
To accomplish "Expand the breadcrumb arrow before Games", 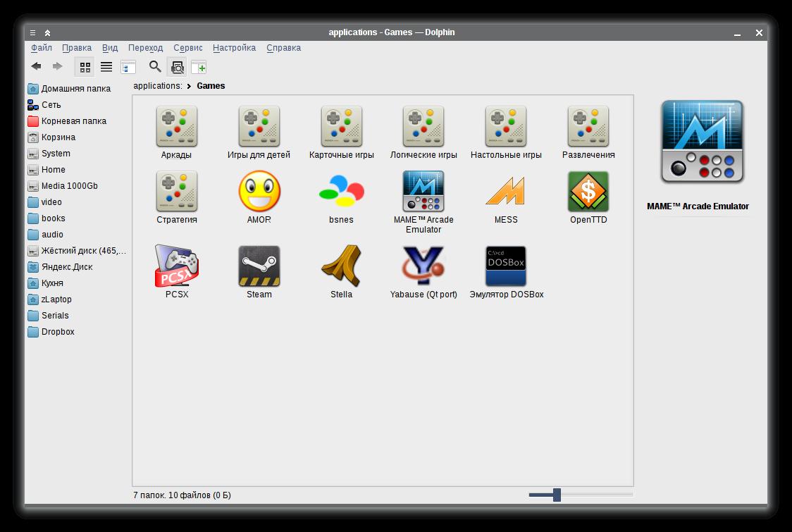I will 189,87.
